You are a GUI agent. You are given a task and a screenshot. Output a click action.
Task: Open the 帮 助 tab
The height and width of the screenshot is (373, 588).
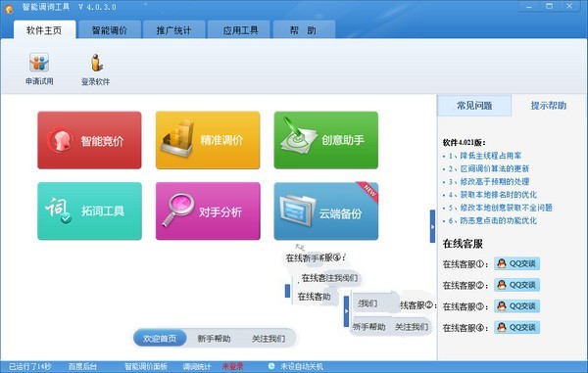click(x=304, y=30)
